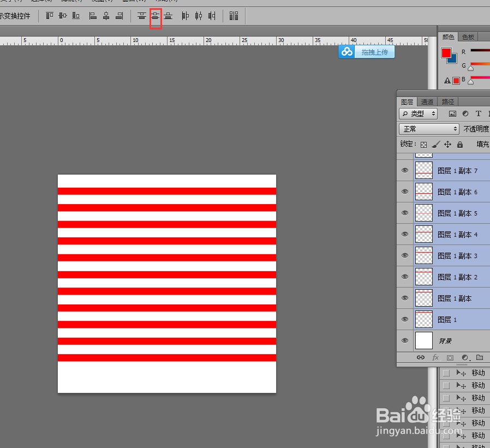Align bottom edges of selected layers

[76, 16]
